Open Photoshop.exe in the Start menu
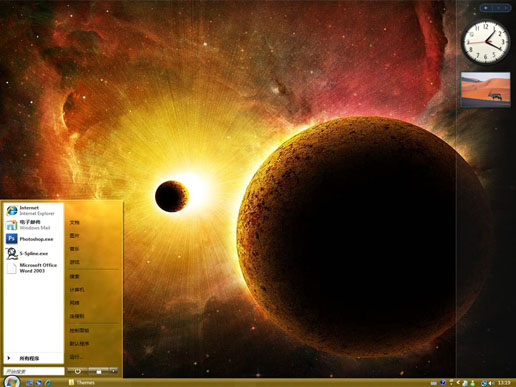Viewport: 516px width, 387px height. click(x=33, y=239)
